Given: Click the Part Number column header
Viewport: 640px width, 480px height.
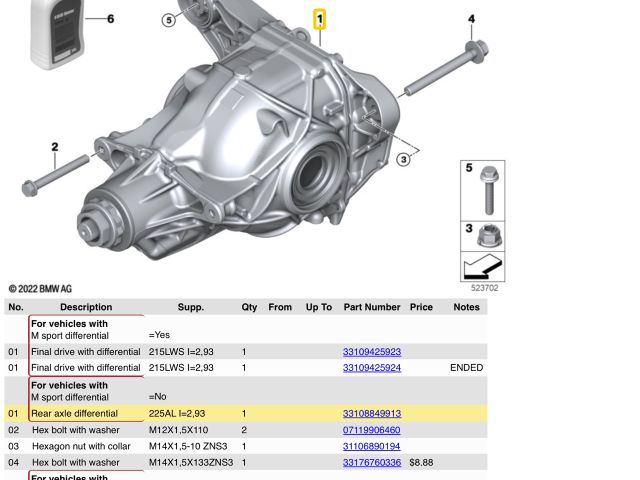Looking at the screenshot, I should (371, 307).
